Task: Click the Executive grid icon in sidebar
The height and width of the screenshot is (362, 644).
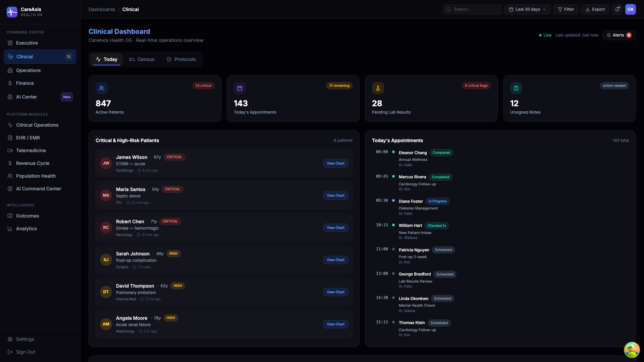Action: click(x=10, y=43)
